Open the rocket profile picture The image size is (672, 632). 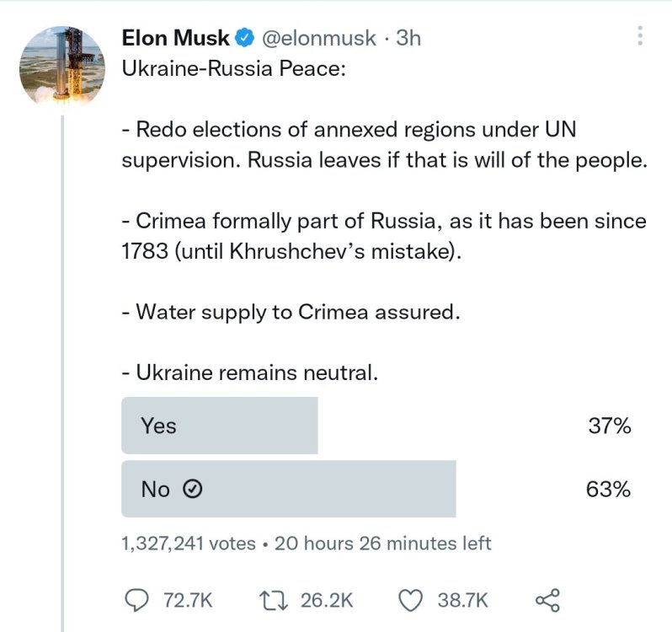tap(61, 67)
